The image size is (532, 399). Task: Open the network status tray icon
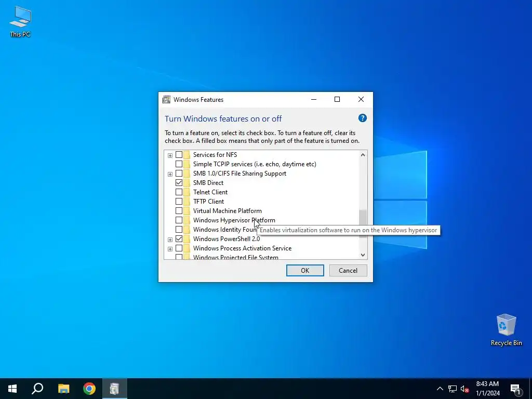pos(453,389)
